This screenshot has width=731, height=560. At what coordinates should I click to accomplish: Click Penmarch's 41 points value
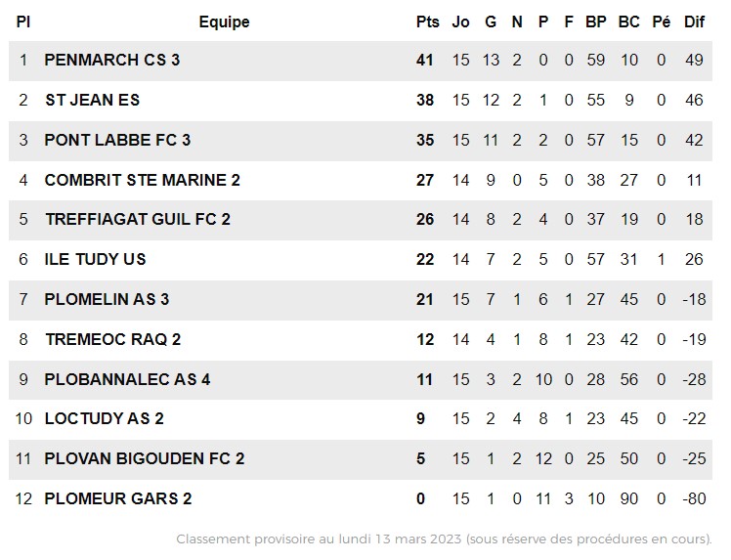point(425,61)
